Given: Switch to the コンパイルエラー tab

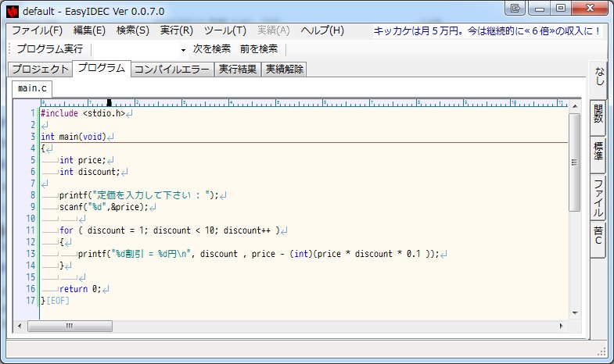Looking at the screenshot, I should point(171,69).
